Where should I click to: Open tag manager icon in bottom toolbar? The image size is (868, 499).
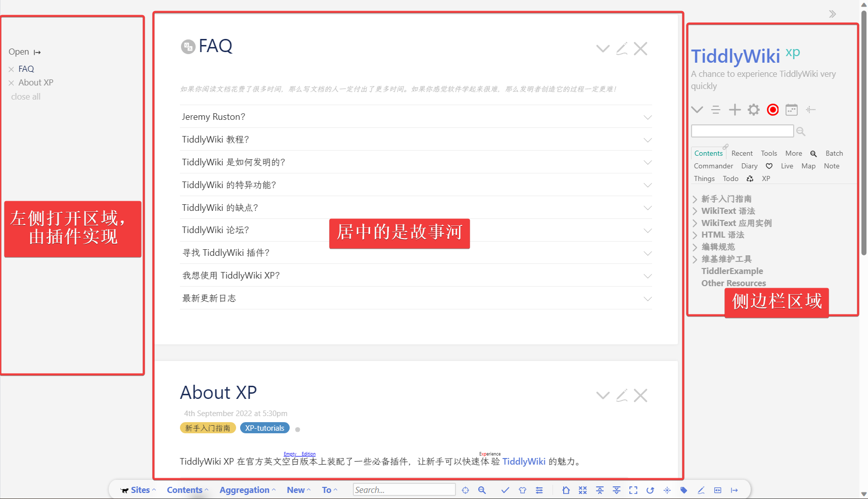click(684, 490)
